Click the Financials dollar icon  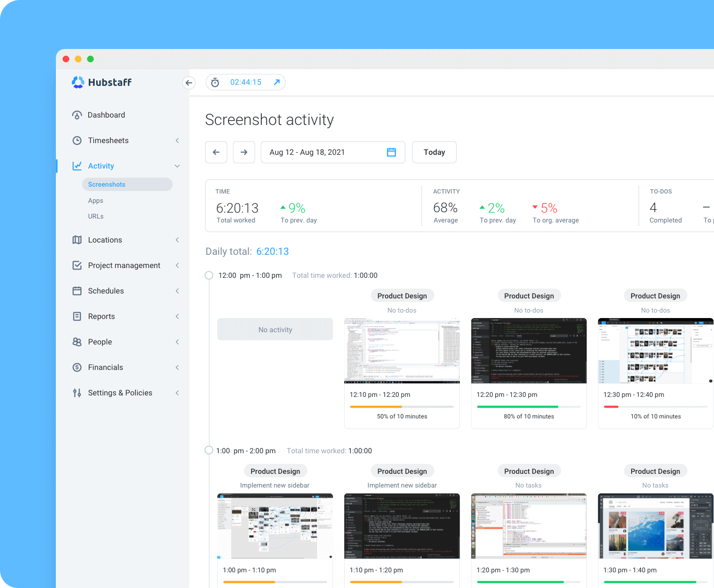tap(77, 367)
